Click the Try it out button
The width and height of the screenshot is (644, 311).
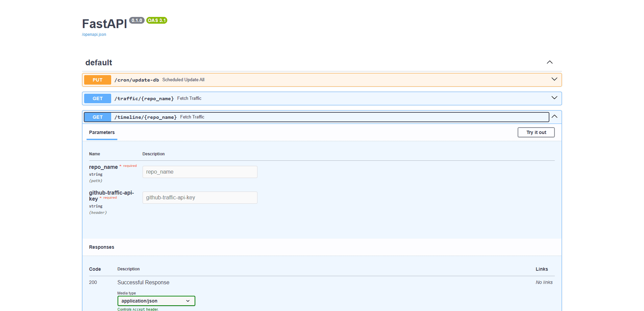[536, 132]
